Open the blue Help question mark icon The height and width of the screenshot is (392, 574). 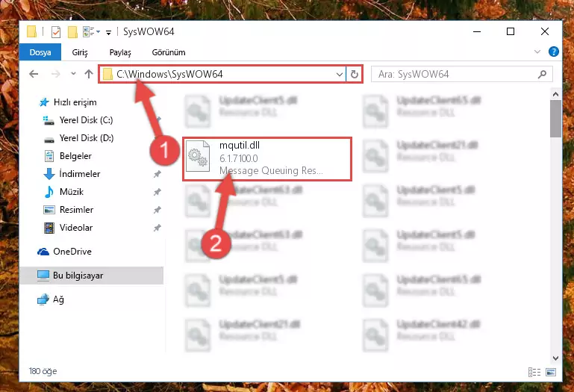554,52
